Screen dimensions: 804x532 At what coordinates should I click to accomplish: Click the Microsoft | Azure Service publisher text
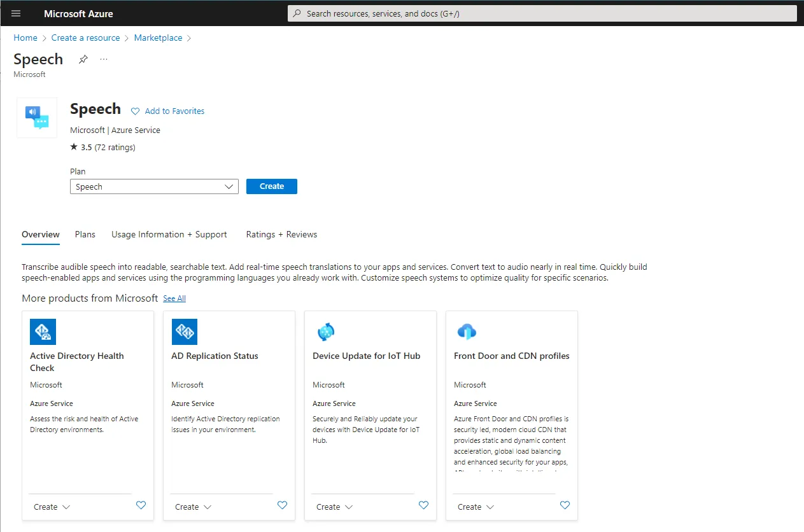click(x=115, y=130)
